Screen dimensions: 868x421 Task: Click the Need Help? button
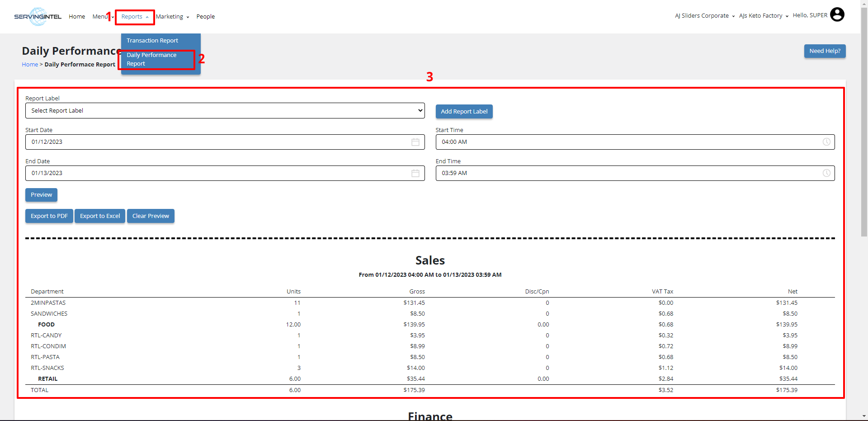click(x=825, y=51)
